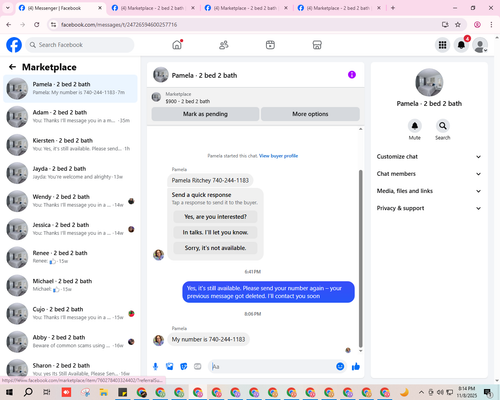The height and width of the screenshot is (400, 500).
Task: Open File Explorer from the taskbar
Action: coord(104,392)
